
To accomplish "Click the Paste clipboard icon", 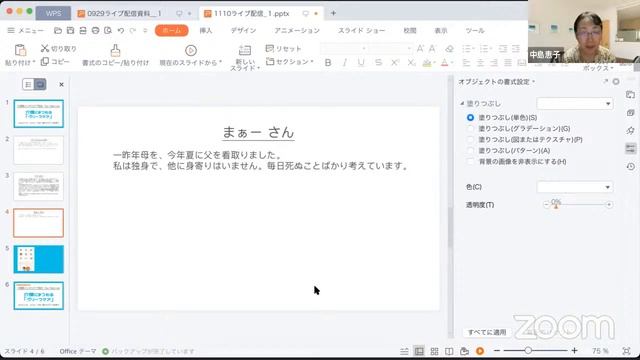I will [x=20, y=50].
